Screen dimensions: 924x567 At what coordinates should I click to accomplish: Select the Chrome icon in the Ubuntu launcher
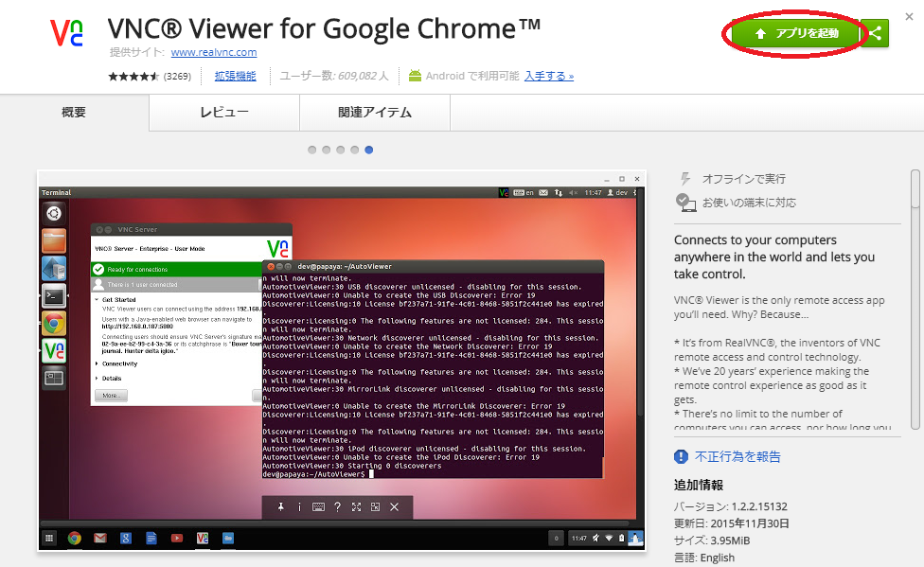coord(54,323)
